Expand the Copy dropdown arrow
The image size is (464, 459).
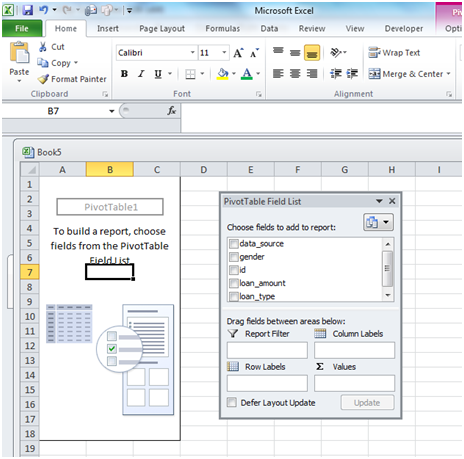pyautogui.click(x=76, y=63)
